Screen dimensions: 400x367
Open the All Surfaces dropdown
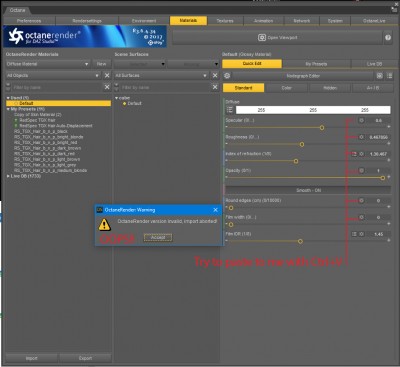click(161, 75)
